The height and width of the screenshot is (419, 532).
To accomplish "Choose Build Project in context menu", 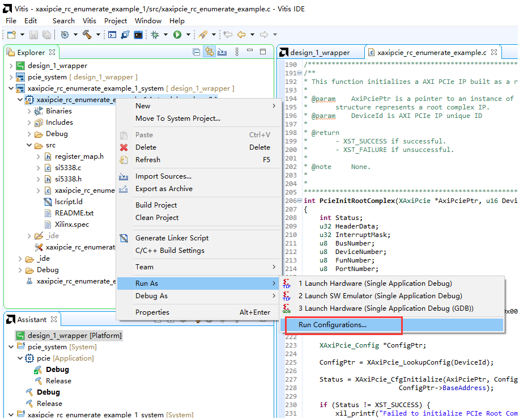I will [199, 205].
